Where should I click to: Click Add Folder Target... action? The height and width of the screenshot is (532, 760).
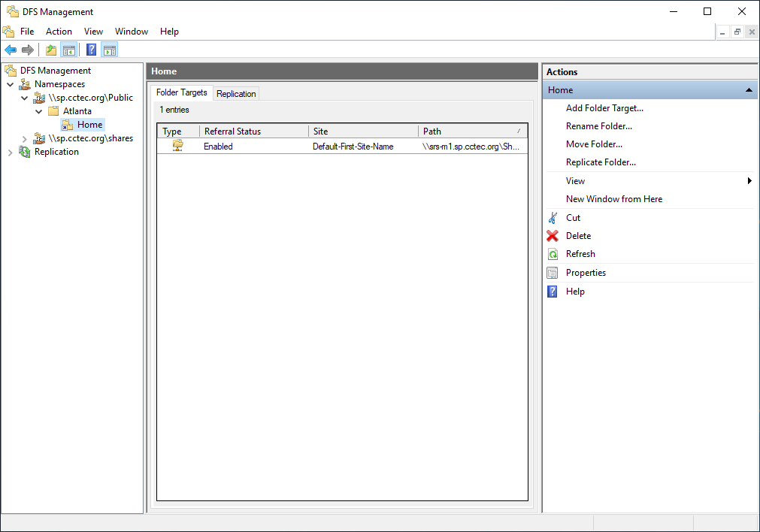(x=604, y=108)
